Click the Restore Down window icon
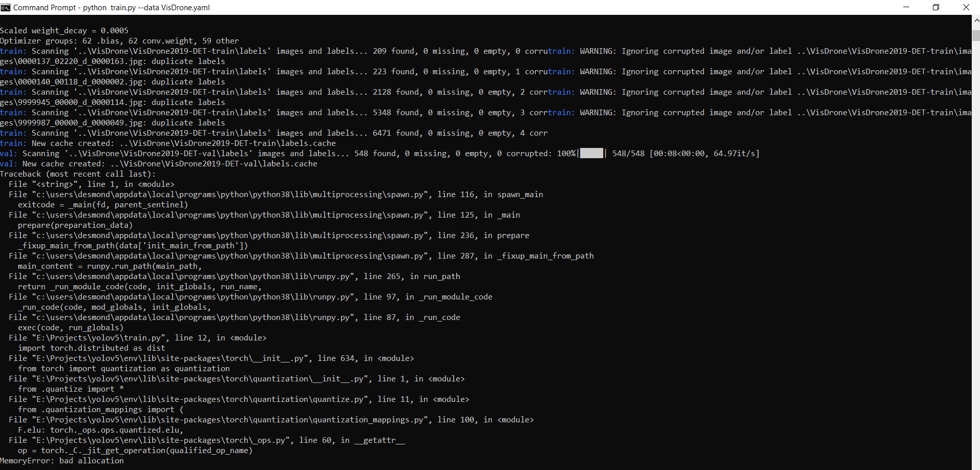 (x=936, y=7)
